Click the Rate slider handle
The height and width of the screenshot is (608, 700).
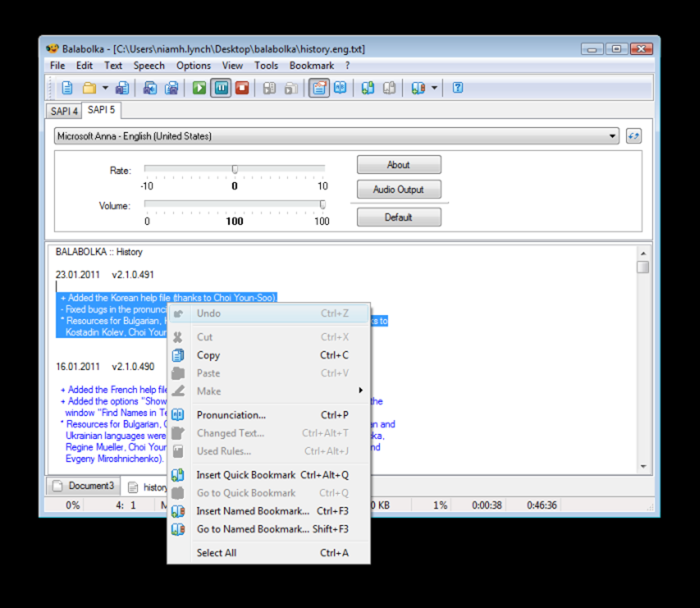[x=235, y=169]
